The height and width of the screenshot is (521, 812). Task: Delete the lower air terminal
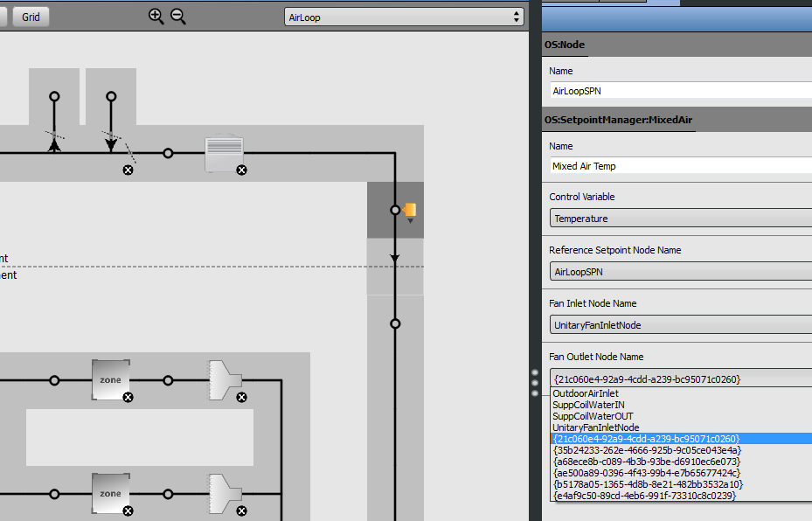tap(241, 511)
